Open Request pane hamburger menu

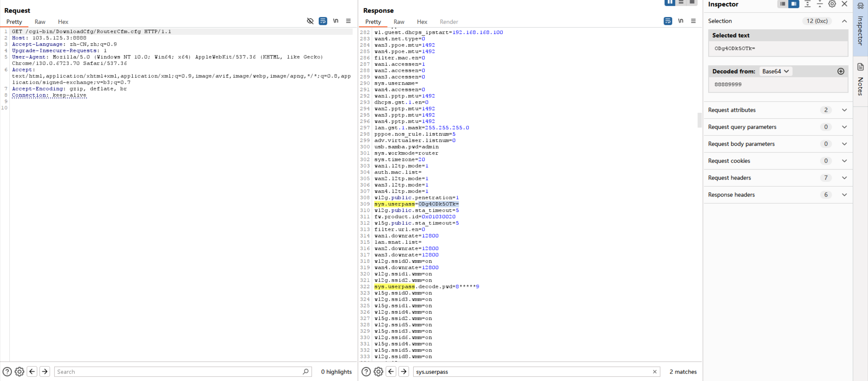(x=348, y=21)
